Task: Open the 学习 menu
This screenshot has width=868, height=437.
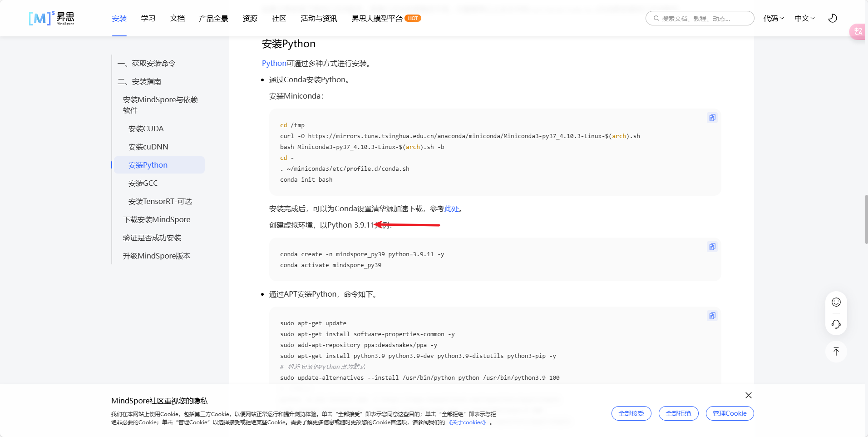Action: 148,18
